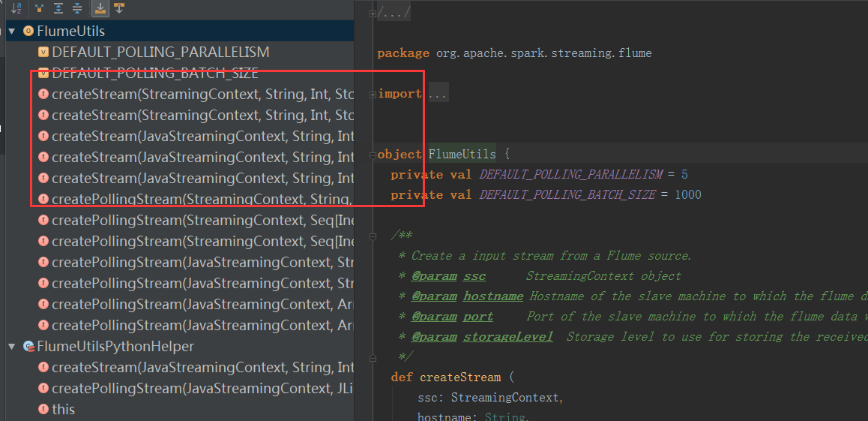Click icon of createPollingStream(JavaStreamingContext, JLi row
The image size is (868, 421).
[43, 388]
